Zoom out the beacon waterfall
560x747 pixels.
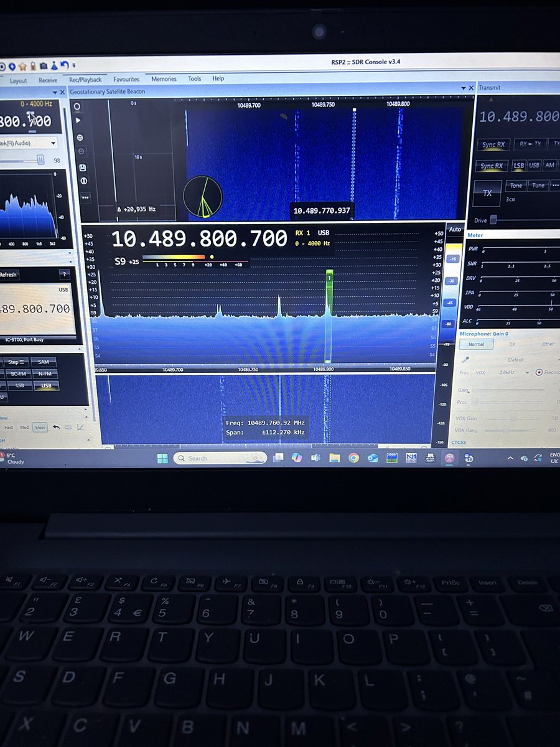click(81, 151)
